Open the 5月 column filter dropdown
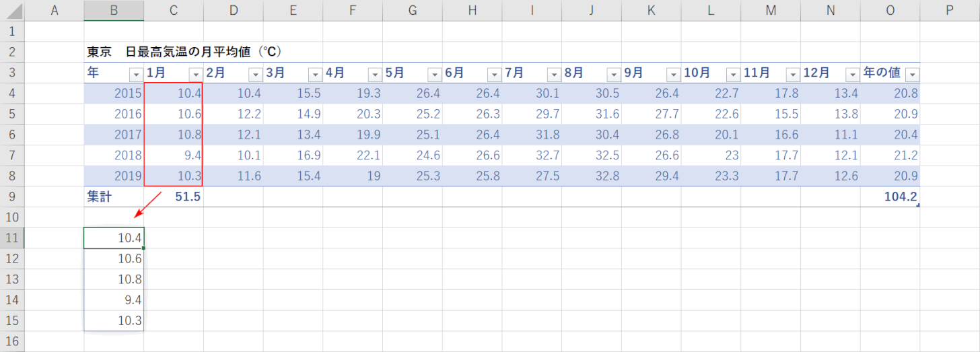Viewport: 980px width, 352px height. pos(434,74)
